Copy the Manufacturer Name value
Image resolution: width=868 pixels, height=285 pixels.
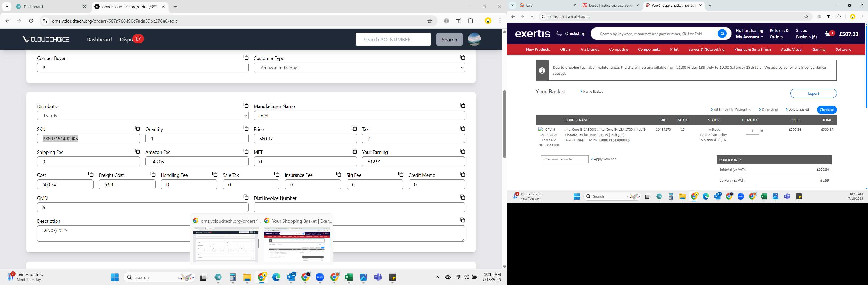[x=462, y=106]
